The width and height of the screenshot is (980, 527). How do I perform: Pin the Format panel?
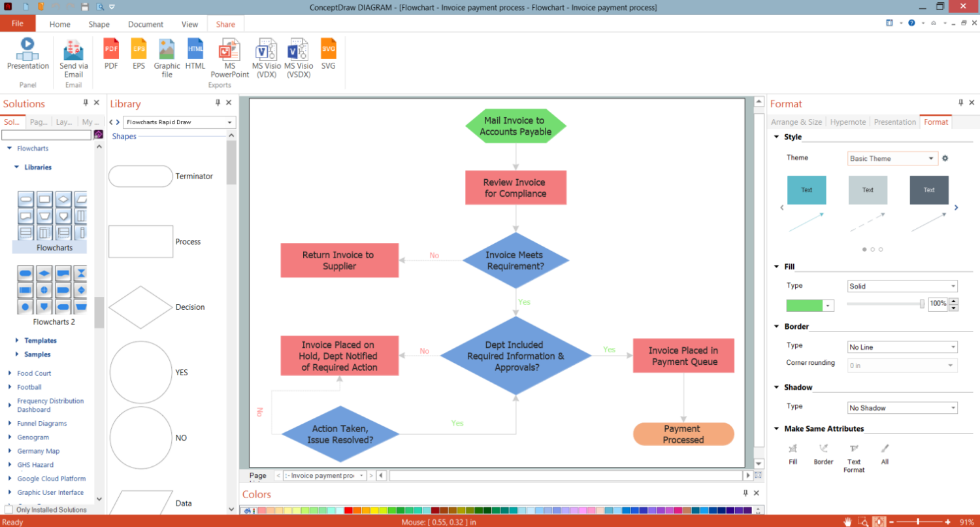click(x=961, y=103)
